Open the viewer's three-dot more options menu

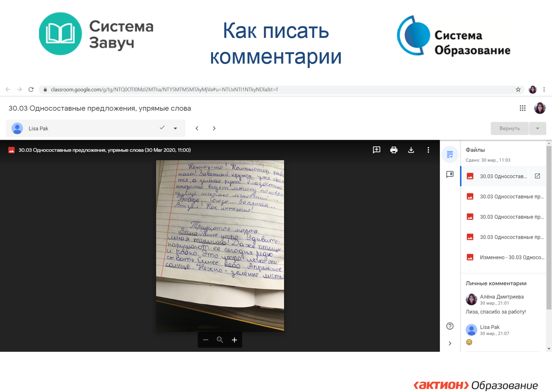click(x=428, y=150)
